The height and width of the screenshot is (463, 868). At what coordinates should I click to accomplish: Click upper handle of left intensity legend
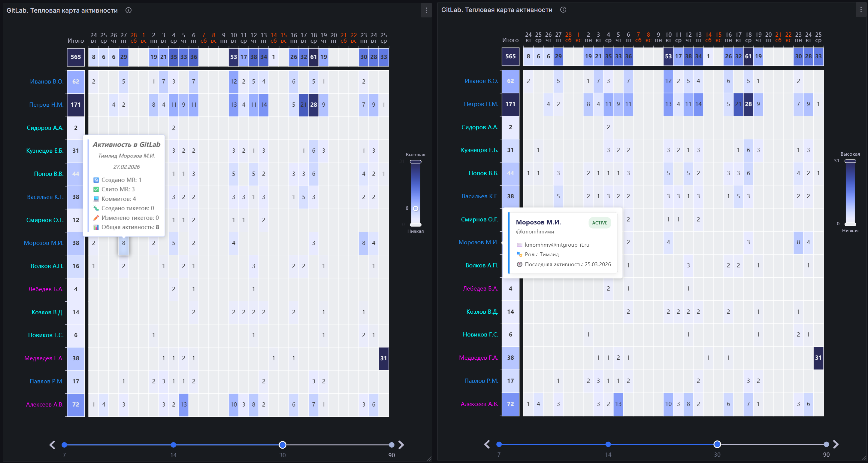416,162
